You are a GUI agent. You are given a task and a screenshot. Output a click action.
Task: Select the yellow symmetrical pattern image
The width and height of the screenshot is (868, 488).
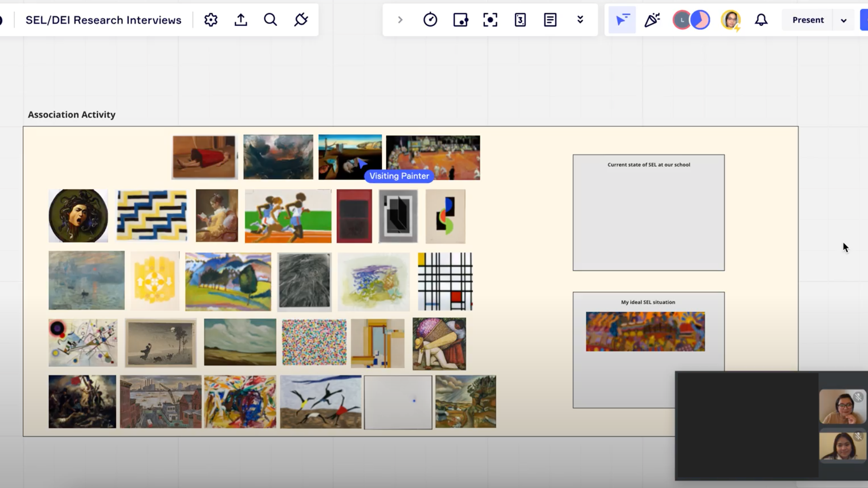coord(154,281)
